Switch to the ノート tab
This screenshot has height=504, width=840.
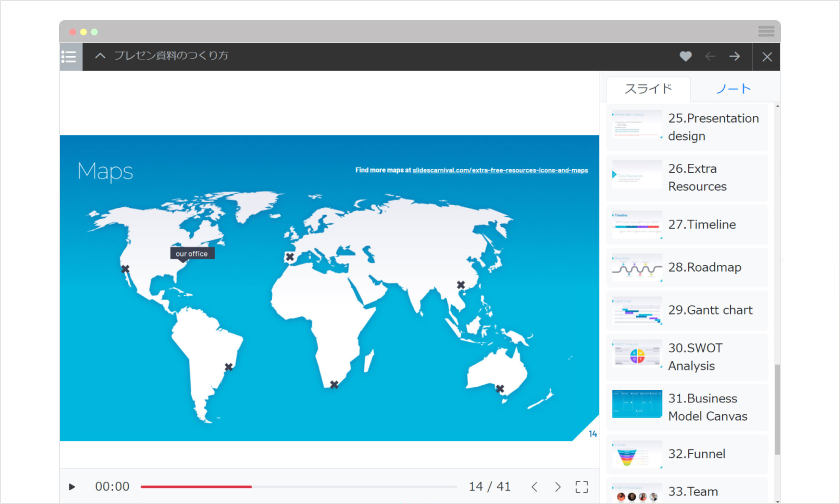[733, 89]
